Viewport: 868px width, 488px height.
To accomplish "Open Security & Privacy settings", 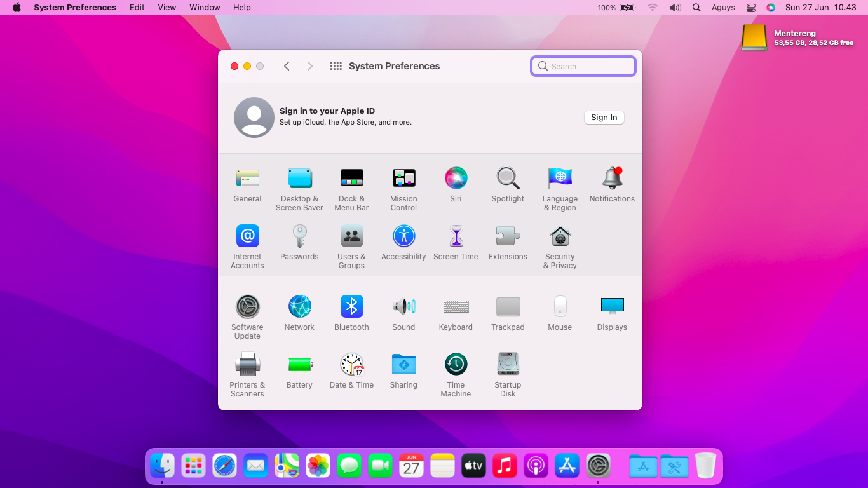I will [x=560, y=237].
